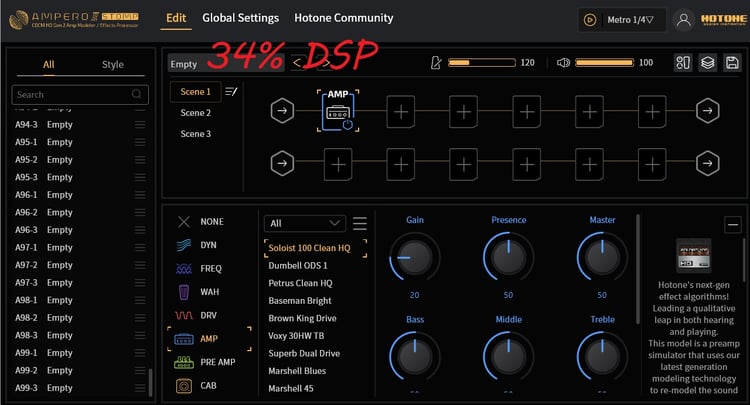Image resolution: width=750 pixels, height=405 pixels.
Task: Adjust the master volume slider bar
Action: tap(604, 63)
